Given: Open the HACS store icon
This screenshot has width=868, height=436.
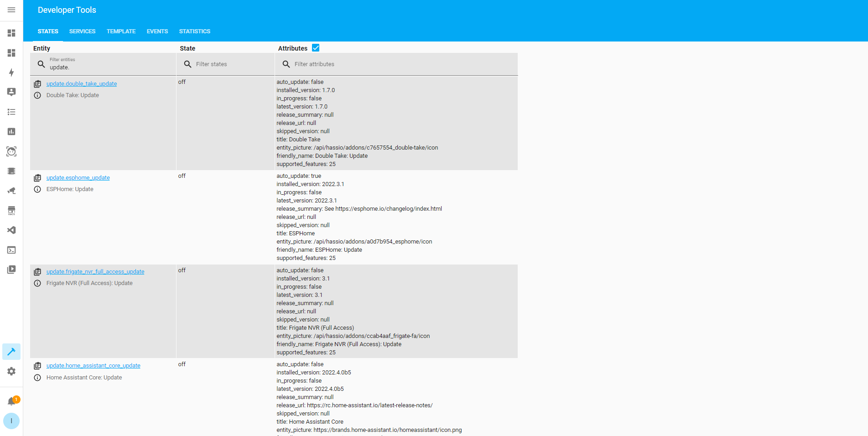Looking at the screenshot, I should [x=11, y=210].
